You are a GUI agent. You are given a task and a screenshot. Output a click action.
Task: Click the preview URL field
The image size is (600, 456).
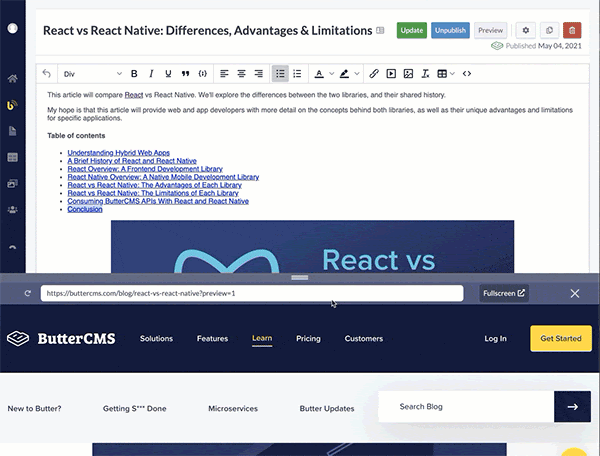[252, 293]
